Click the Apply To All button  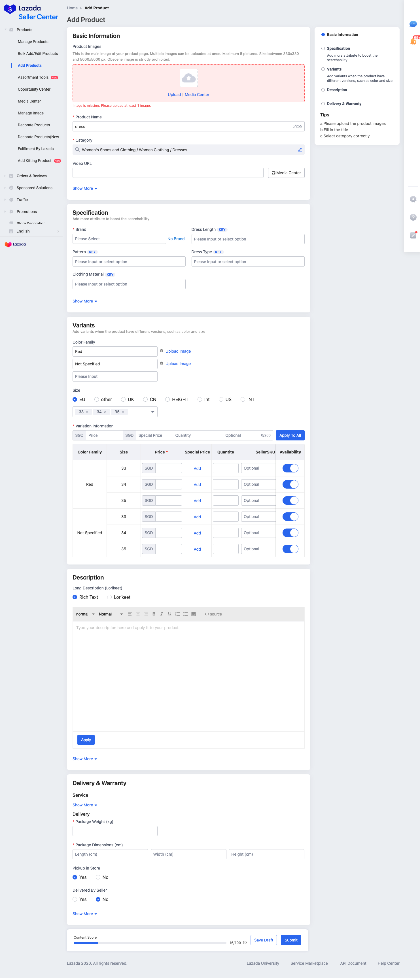pos(290,435)
